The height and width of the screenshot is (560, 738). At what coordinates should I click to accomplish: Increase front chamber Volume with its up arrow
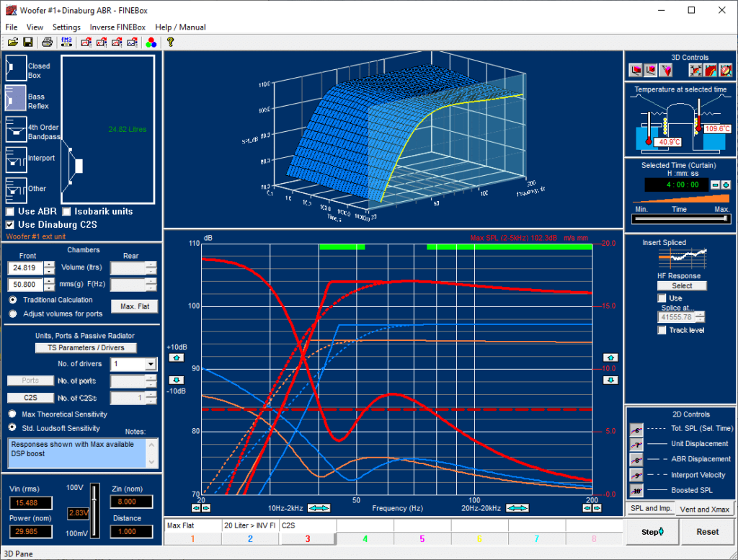(50, 264)
